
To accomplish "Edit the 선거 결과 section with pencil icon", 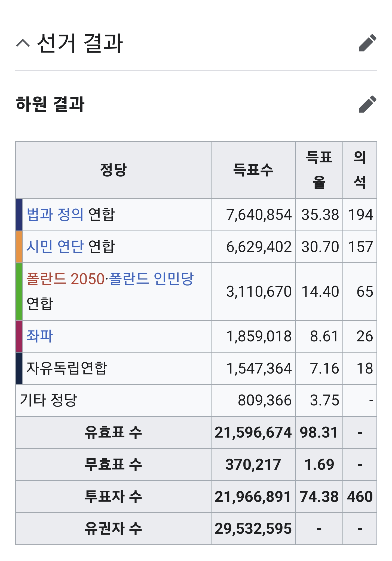I will coord(367,43).
